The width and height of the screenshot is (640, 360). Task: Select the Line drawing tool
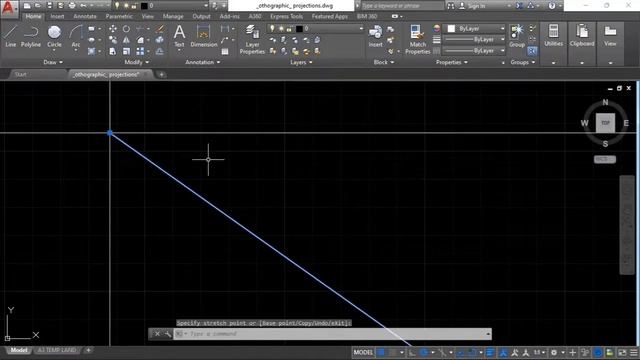click(11, 36)
